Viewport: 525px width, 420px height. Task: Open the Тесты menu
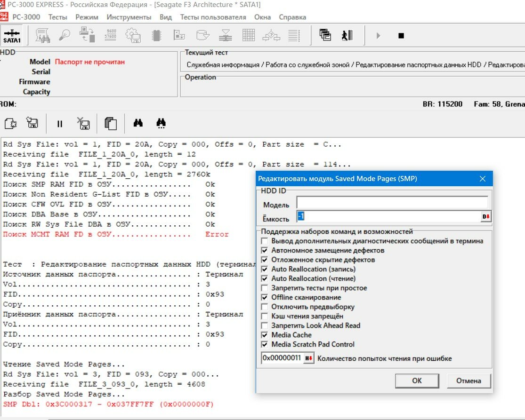pyautogui.click(x=57, y=17)
